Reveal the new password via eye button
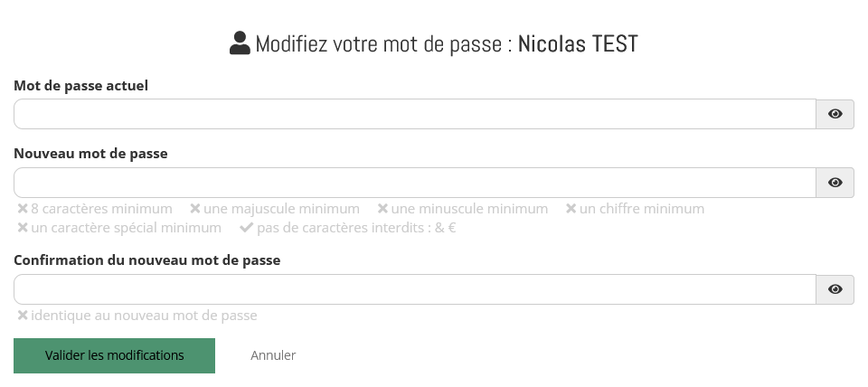 (x=835, y=183)
